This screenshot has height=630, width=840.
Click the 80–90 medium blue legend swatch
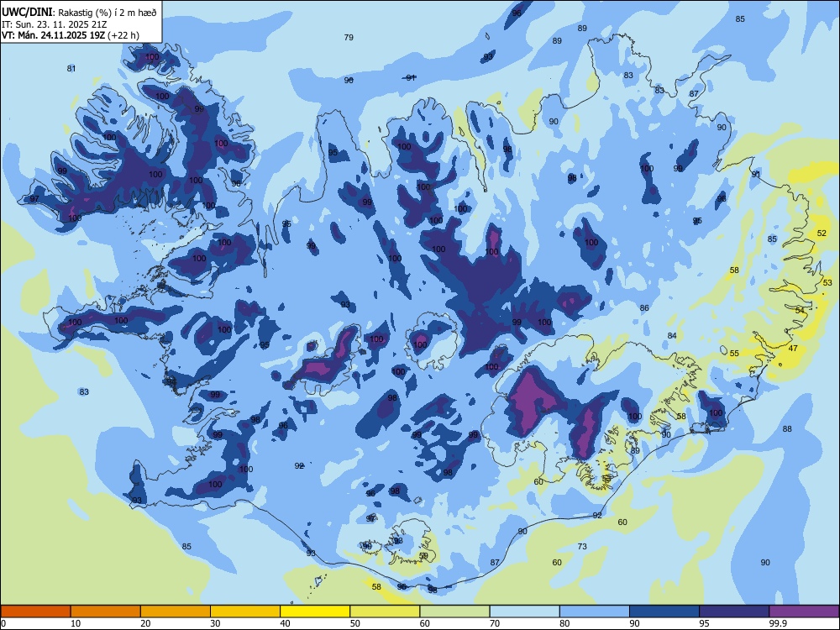pyautogui.click(x=595, y=612)
